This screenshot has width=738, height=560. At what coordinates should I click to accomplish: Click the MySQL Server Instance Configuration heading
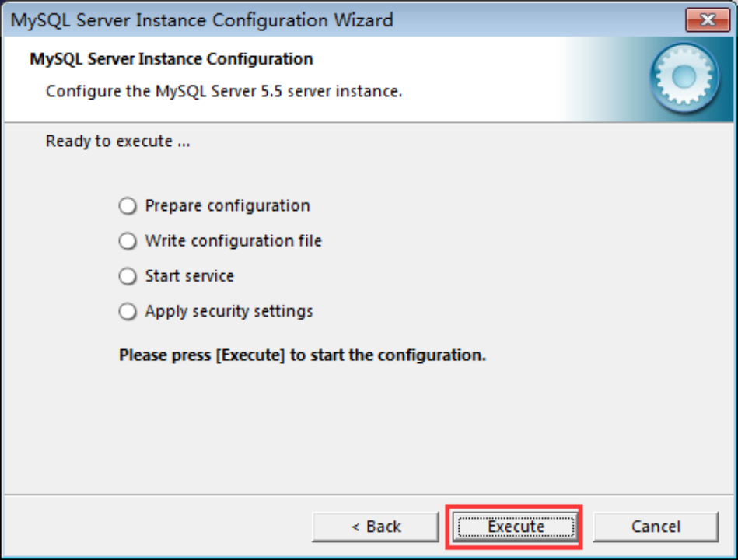(x=170, y=58)
